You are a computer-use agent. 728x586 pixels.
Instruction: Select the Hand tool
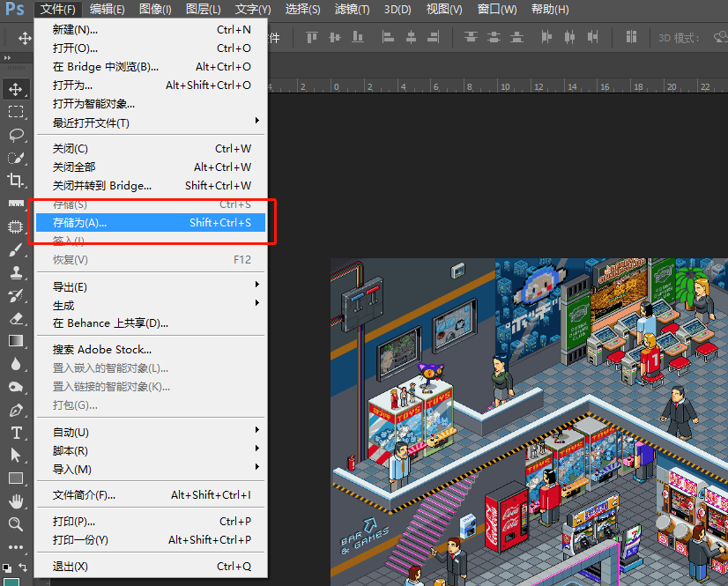point(16,501)
